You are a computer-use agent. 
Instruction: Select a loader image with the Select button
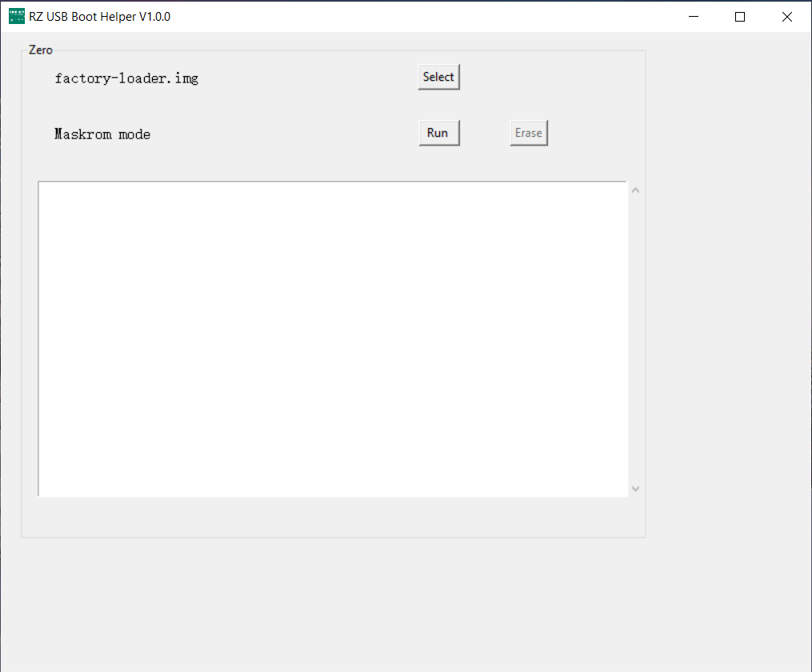click(x=438, y=77)
